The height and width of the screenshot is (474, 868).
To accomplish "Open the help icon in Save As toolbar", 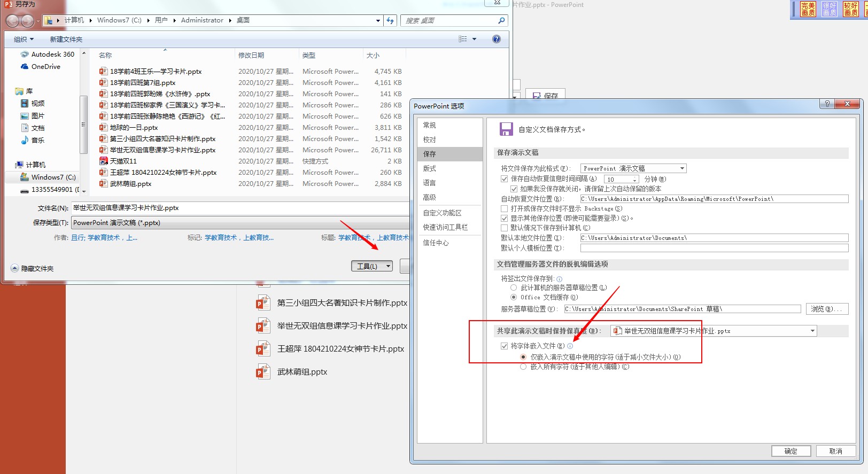I will point(497,39).
